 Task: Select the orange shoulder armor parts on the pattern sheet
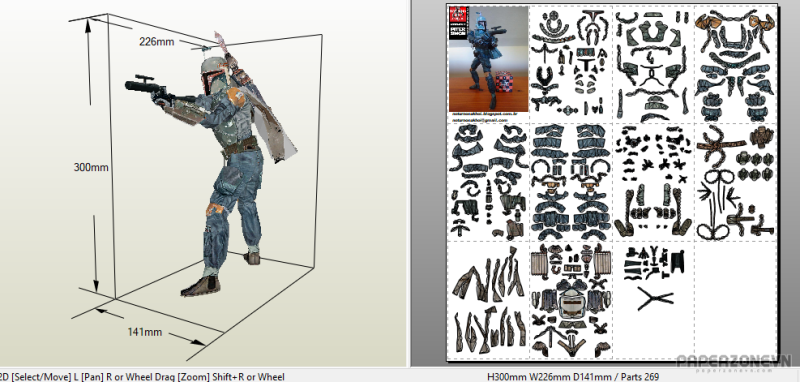click(x=735, y=21)
